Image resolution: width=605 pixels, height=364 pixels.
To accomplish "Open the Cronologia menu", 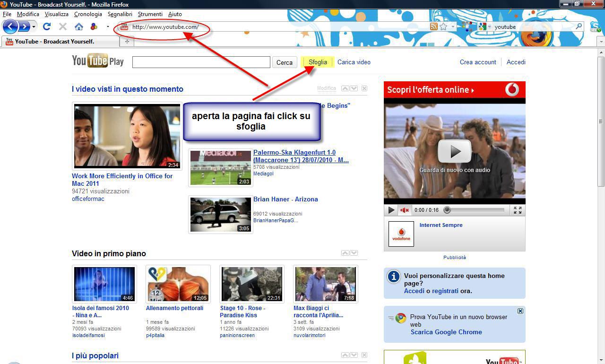I will pyautogui.click(x=88, y=14).
